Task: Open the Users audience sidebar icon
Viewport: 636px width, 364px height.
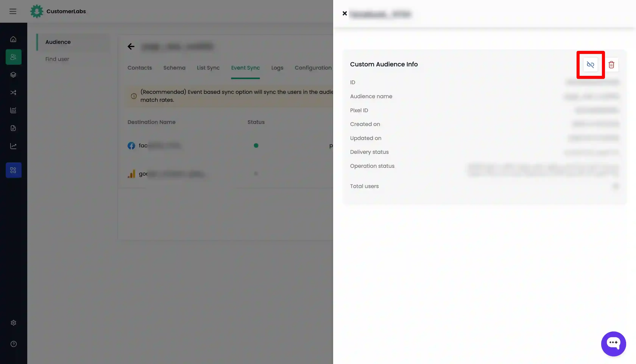Action: point(13,57)
